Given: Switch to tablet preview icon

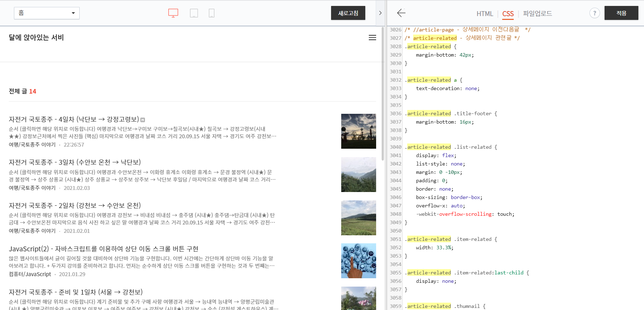Looking at the screenshot, I should [x=194, y=13].
